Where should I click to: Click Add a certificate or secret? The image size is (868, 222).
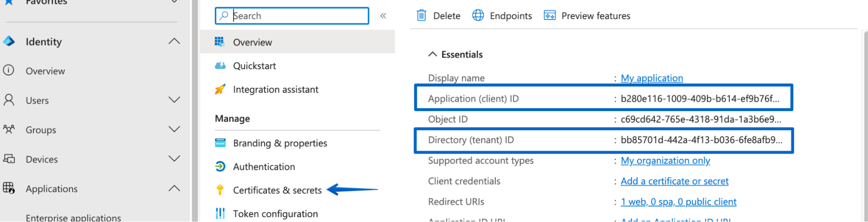click(674, 181)
